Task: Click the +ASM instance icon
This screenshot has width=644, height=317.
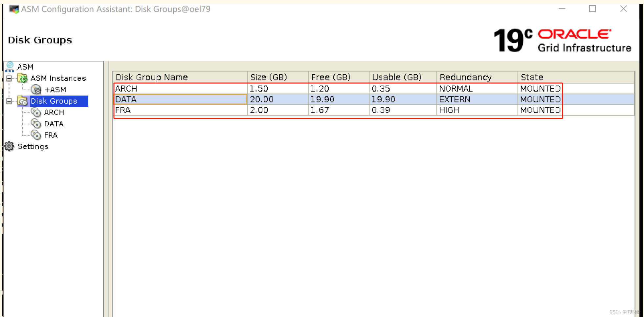Action: [x=36, y=90]
